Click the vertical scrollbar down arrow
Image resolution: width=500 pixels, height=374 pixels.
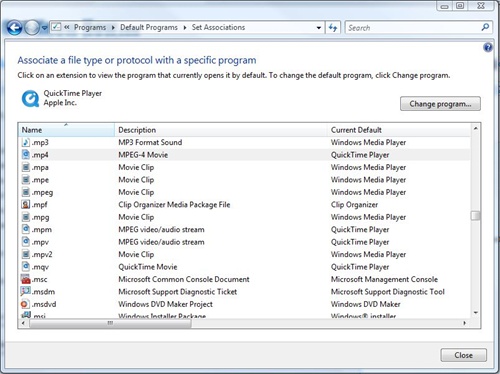476,313
